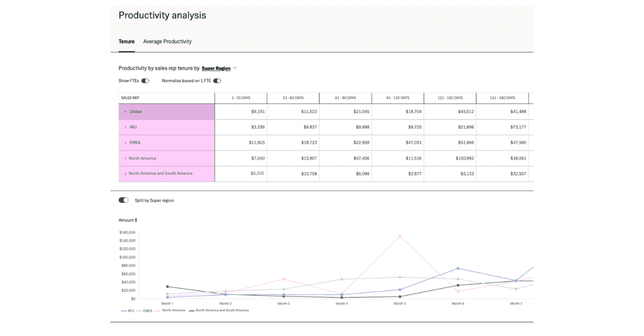Expand the North America row chevron
The height and width of the screenshot is (336, 644).
pos(126,158)
